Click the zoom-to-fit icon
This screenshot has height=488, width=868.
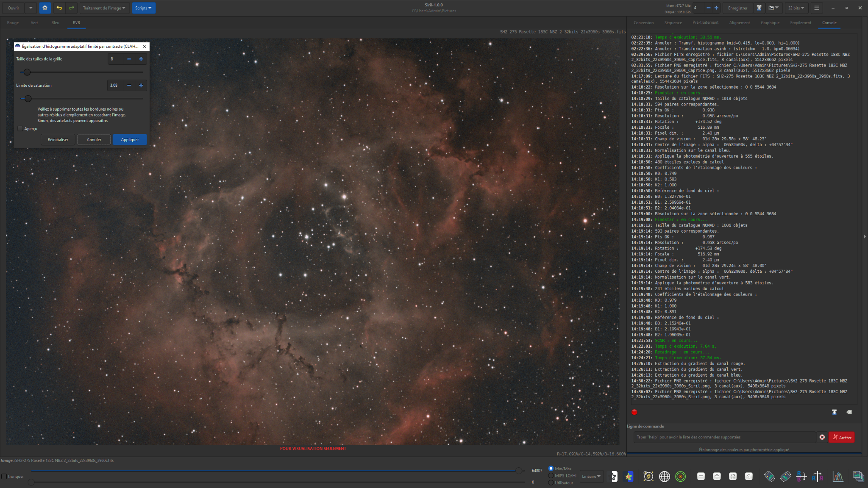tap(733, 476)
